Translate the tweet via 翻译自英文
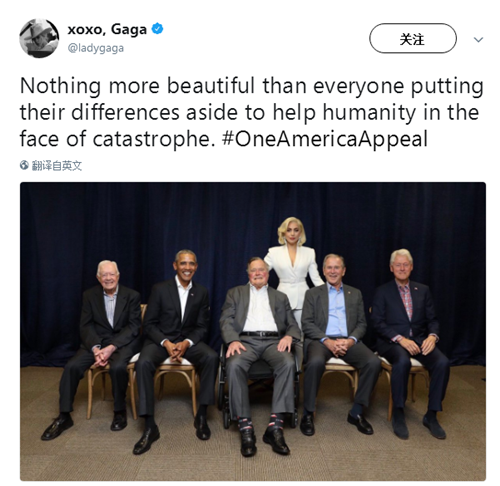Viewport: 500px width, 486px height. (57, 165)
